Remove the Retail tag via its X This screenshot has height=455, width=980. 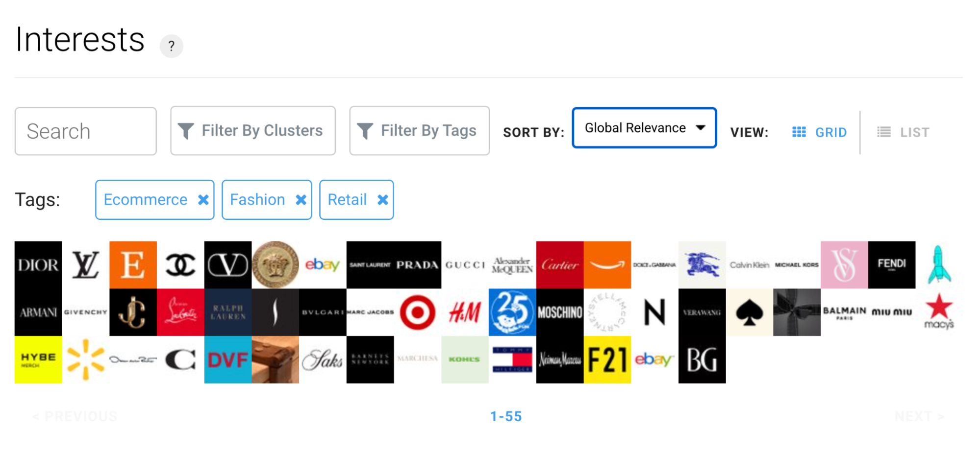383,200
